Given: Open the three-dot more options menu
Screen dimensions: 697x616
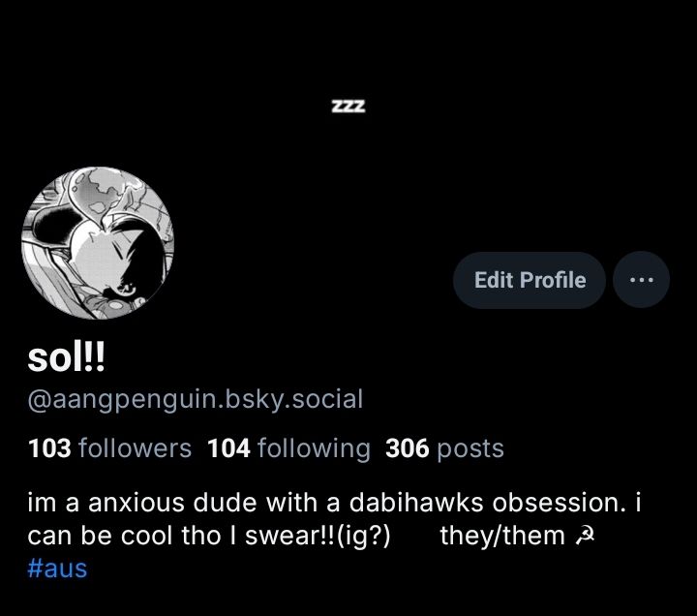Looking at the screenshot, I should [x=641, y=280].
